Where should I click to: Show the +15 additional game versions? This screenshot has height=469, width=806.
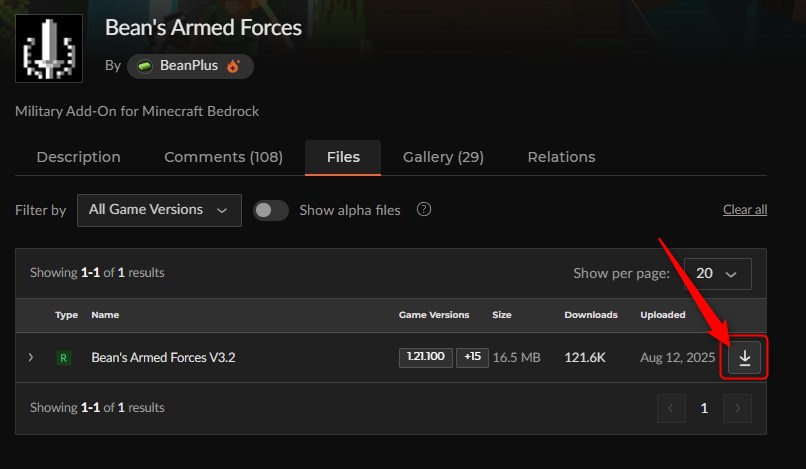472,357
